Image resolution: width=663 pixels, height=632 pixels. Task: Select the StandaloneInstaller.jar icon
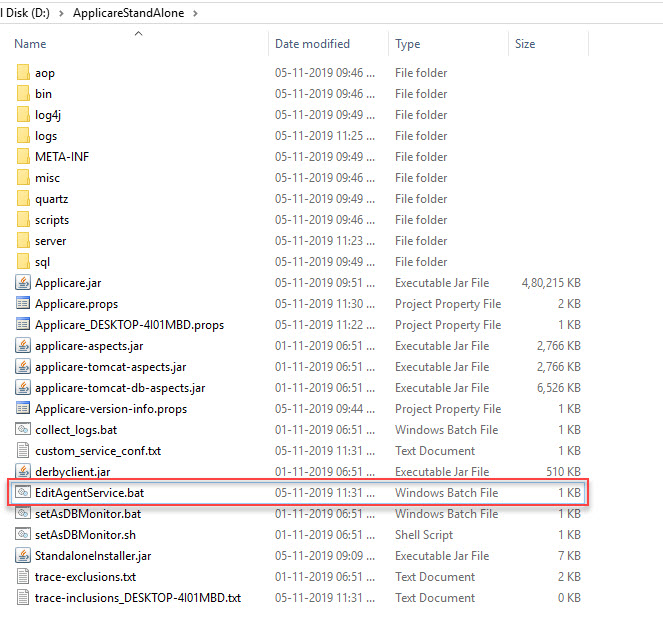coord(23,556)
